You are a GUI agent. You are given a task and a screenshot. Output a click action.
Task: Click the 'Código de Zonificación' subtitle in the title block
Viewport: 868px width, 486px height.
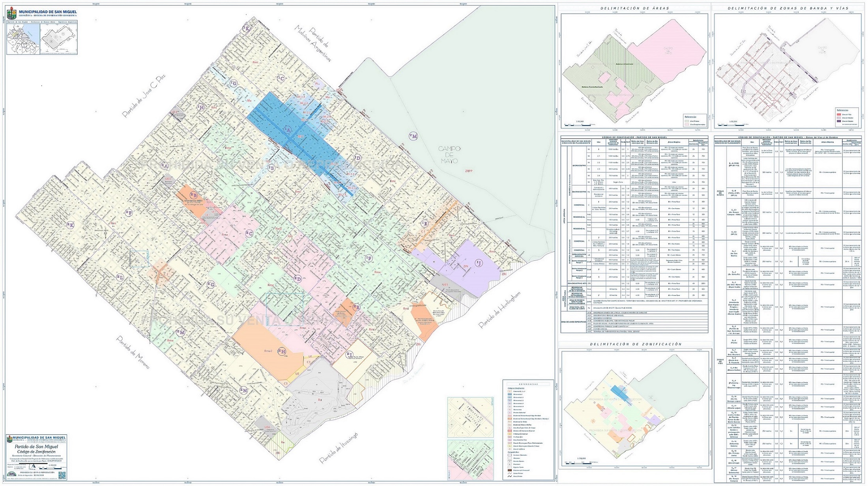click(x=36, y=452)
